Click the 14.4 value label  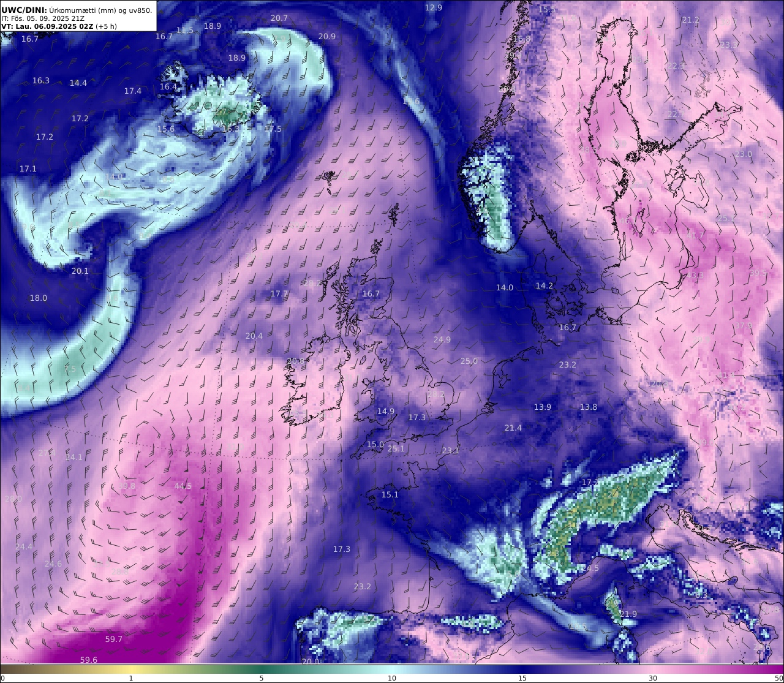(78, 83)
